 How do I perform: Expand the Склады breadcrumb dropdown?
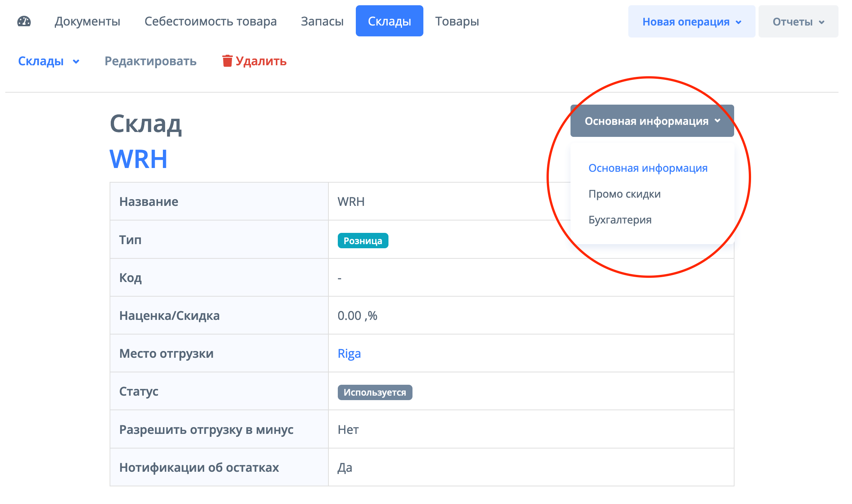coord(49,61)
